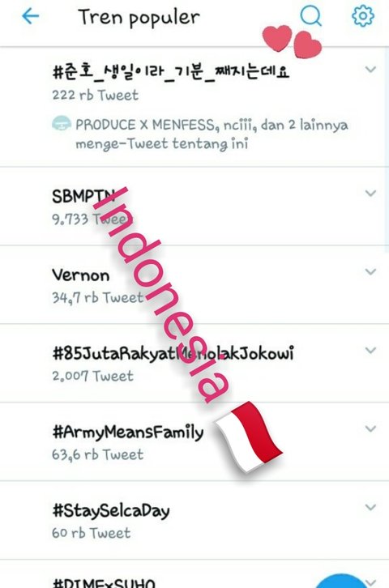The image size is (389, 588).
Task: Tap the back arrow icon
Action: [x=30, y=16]
